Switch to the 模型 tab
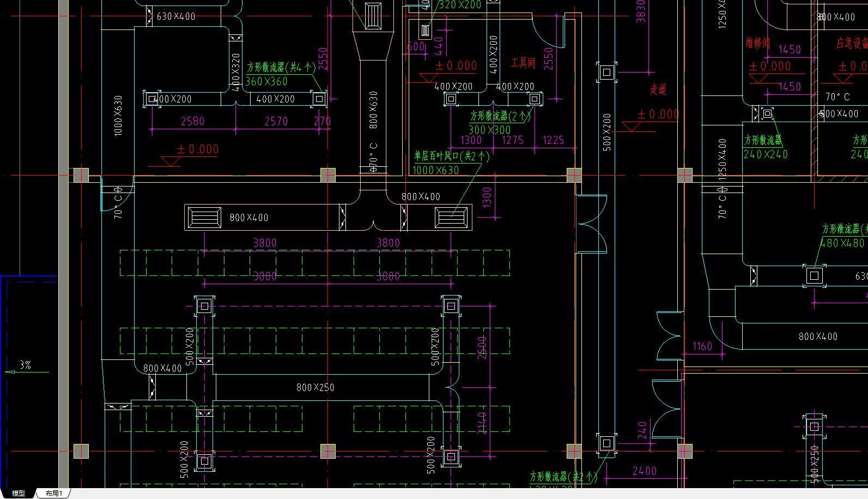 point(19,493)
